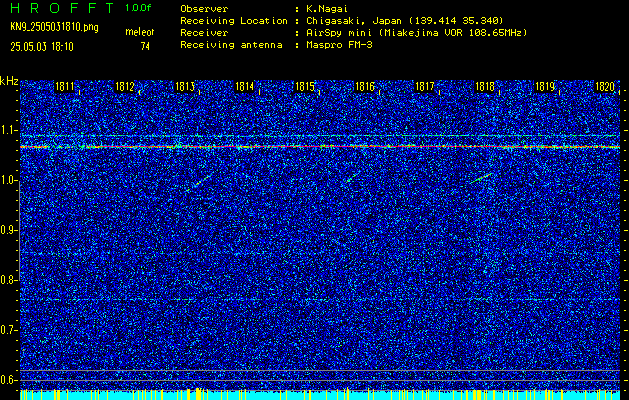
Task: Click the 1.0 kHz axis label
Action: tap(9, 180)
